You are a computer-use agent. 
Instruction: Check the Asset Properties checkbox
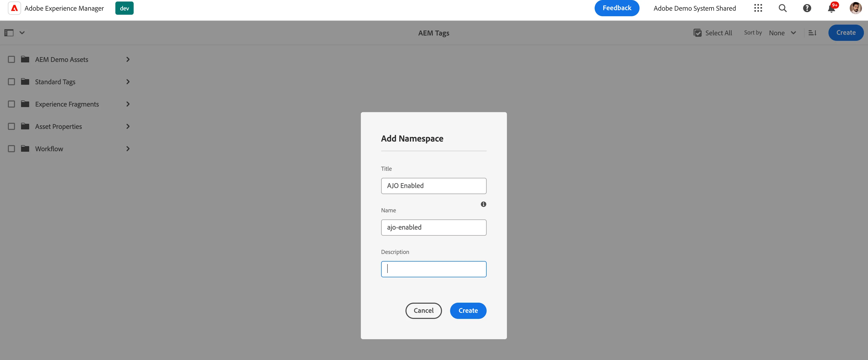click(x=11, y=126)
